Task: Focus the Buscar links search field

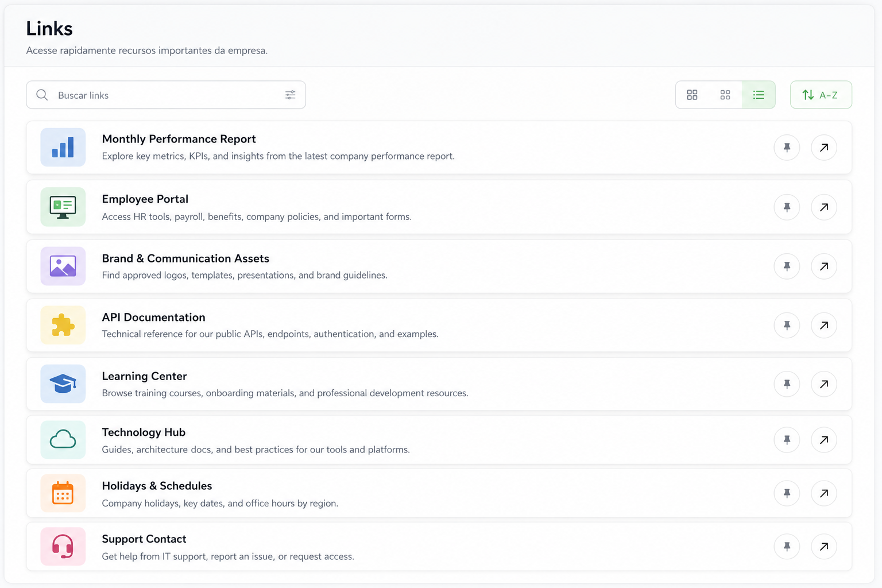Action: (166, 95)
